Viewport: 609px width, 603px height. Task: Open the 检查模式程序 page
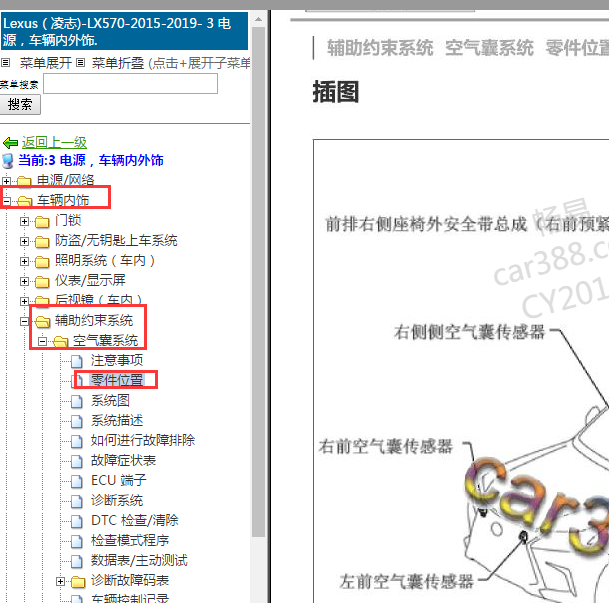click(x=130, y=540)
